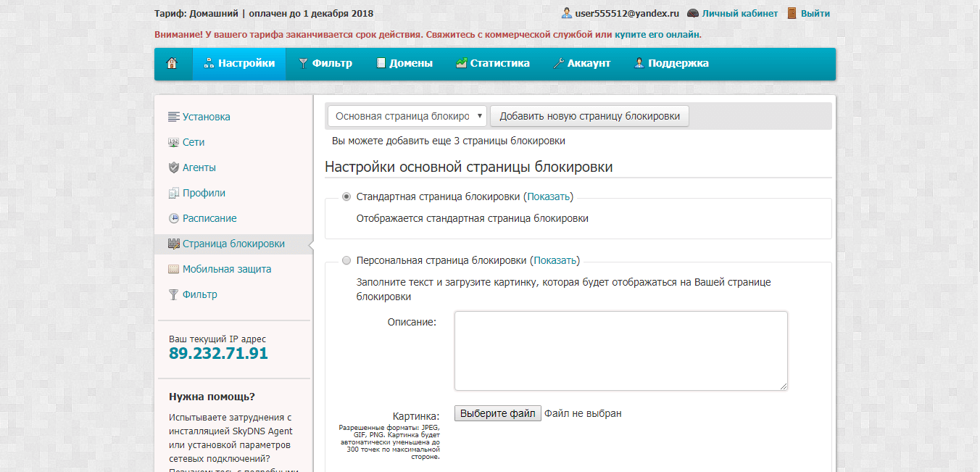Open the Поддержка menu tab

tap(671, 64)
